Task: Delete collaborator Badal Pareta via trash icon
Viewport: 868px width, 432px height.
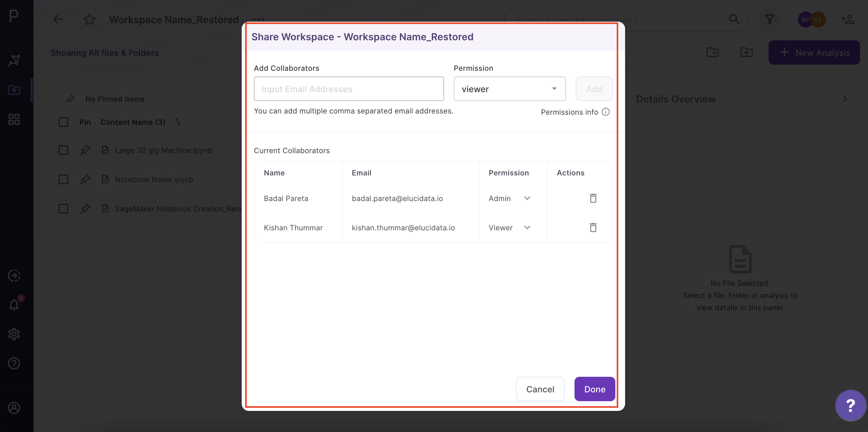Action: (593, 198)
